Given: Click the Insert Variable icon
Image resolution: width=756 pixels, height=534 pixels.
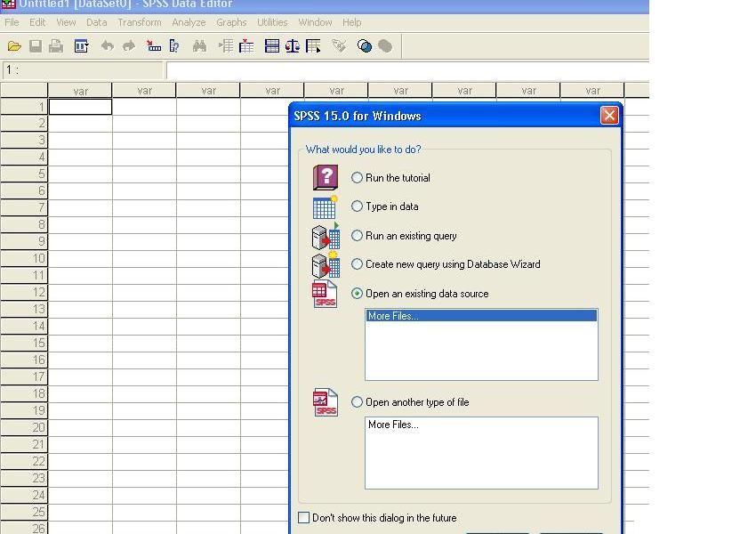Looking at the screenshot, I should click(245, 46).
